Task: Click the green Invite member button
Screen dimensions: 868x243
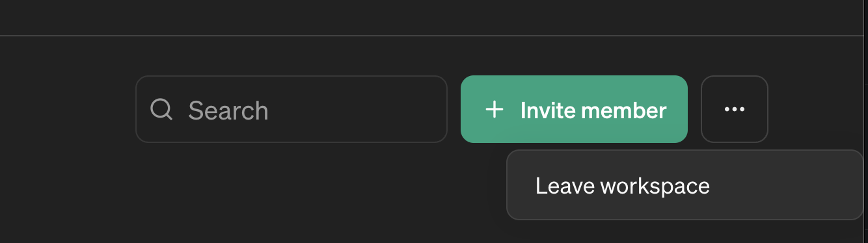Action: pyautogui.click(x=574, y=109)
